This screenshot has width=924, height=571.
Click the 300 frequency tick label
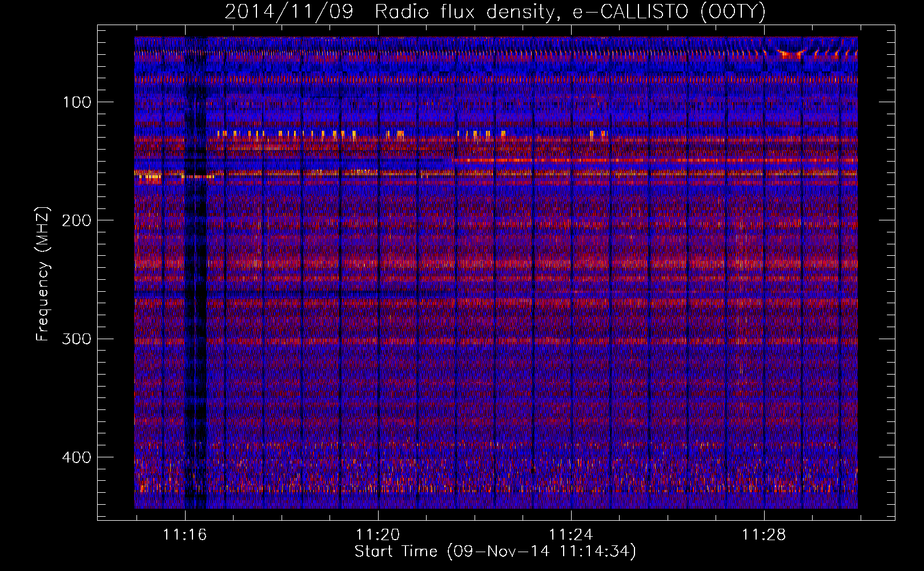point(77,339)
